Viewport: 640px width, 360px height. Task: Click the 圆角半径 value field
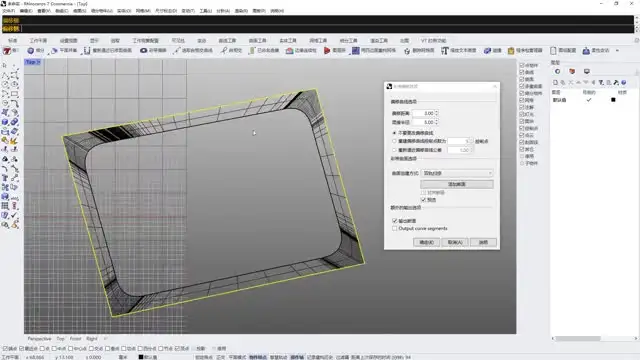423,122
